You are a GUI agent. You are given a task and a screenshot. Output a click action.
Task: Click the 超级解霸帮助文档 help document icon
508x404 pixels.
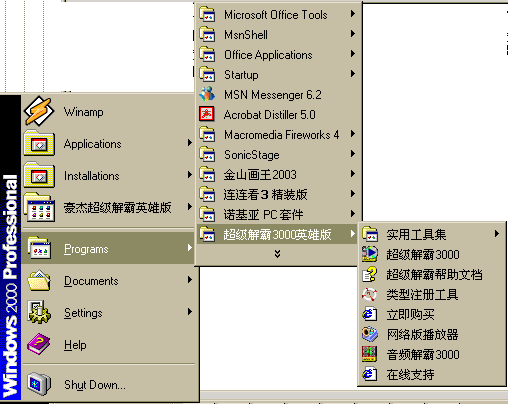370,274
